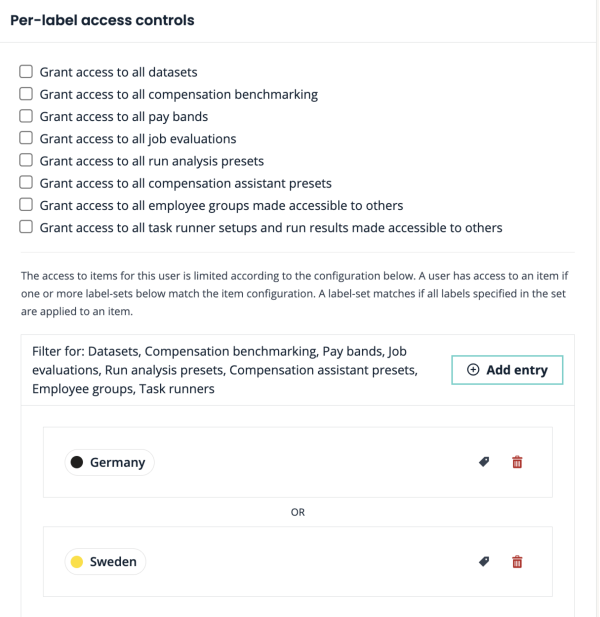Click the yellow Sweden color dot
The height and width of the screenshot is (617, 600).
[x=77, y=562]
